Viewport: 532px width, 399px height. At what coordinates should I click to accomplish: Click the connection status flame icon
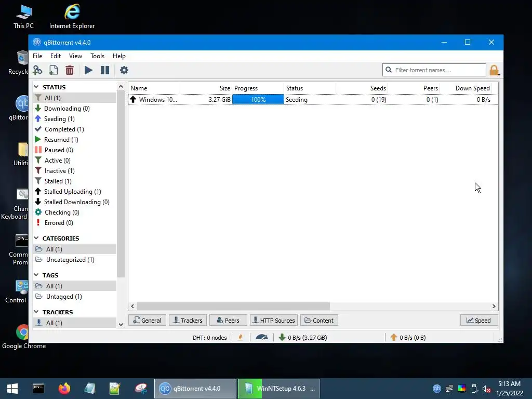point(241,338)
